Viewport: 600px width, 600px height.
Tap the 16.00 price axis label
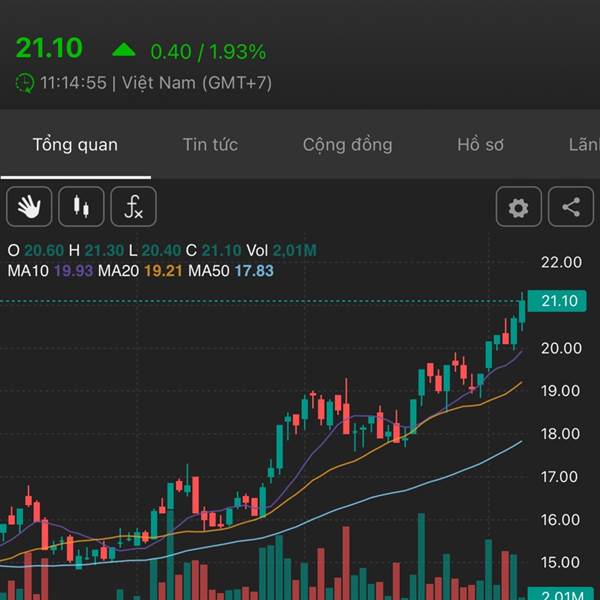coord(560,520)
